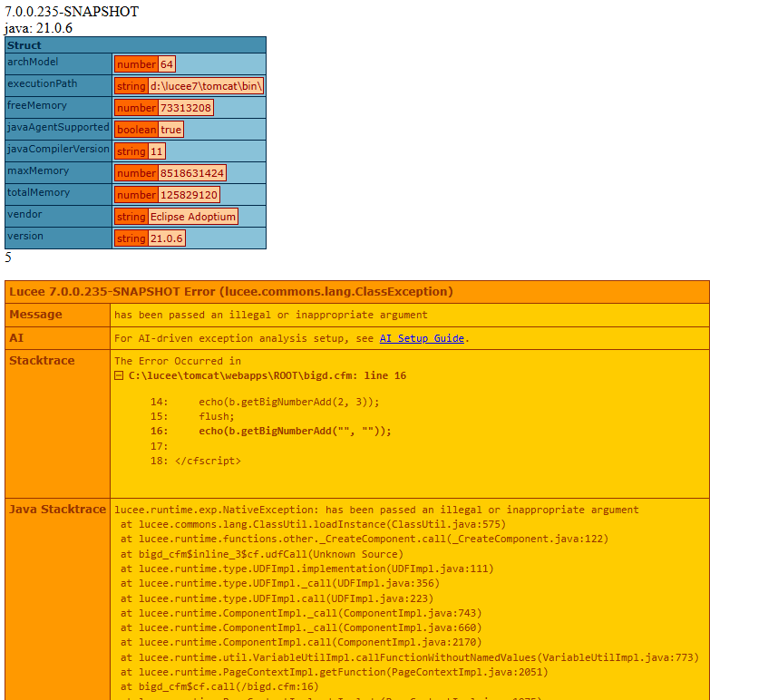Select the vendor value Eclipse Adoptium

(193, 217)
